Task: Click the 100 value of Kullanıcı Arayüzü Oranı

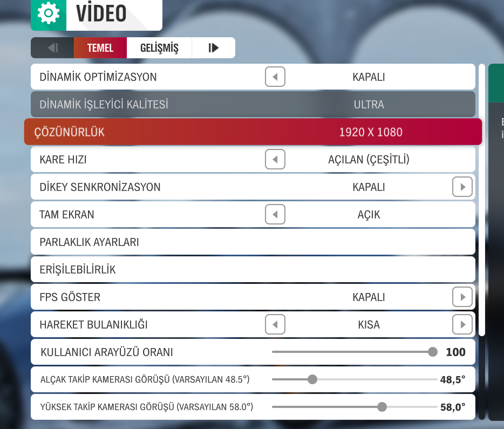Action: [x=455, y=352]
